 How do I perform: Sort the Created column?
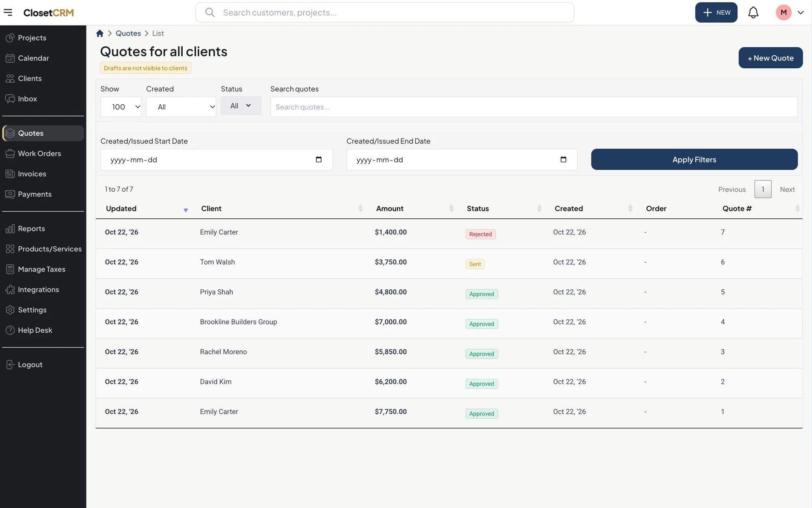point(630,208)
